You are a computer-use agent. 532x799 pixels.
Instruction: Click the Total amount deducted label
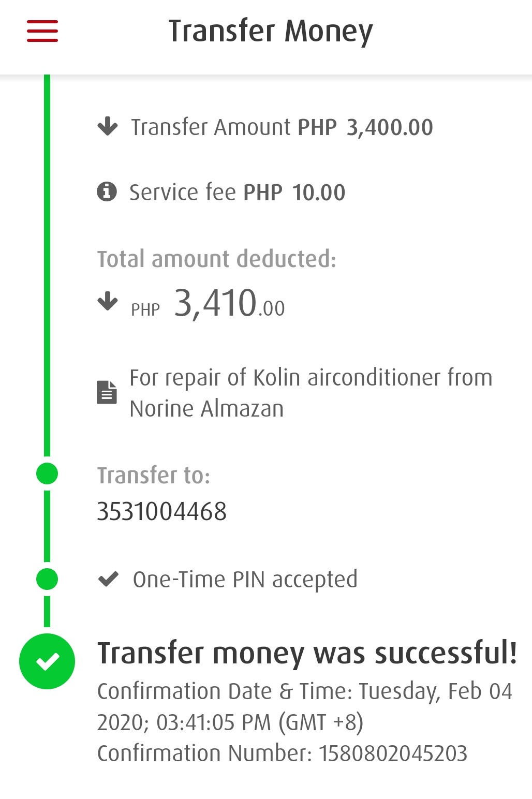pos(216,259)
